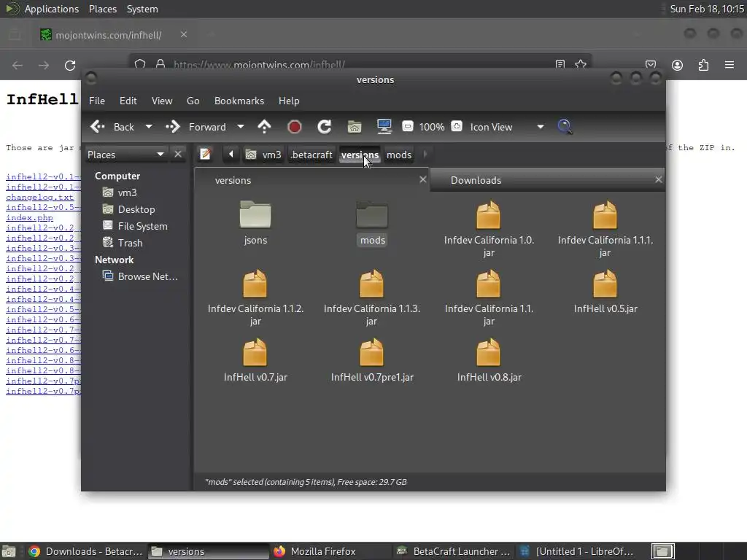Screen dimensions: 747x560
Task: Open File System in Places sidebar
Action: [x=142, y=226]
